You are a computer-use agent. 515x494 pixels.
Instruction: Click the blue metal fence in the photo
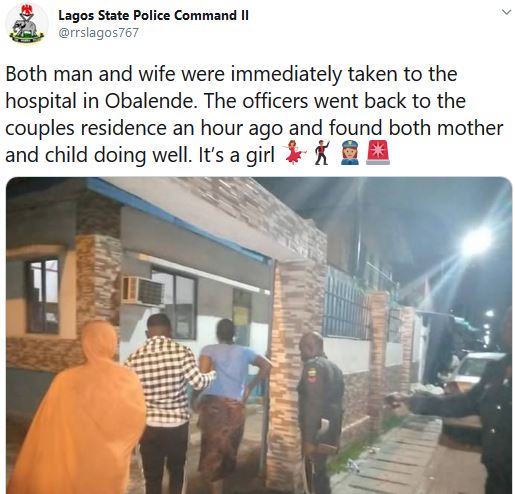coord(346,306)
